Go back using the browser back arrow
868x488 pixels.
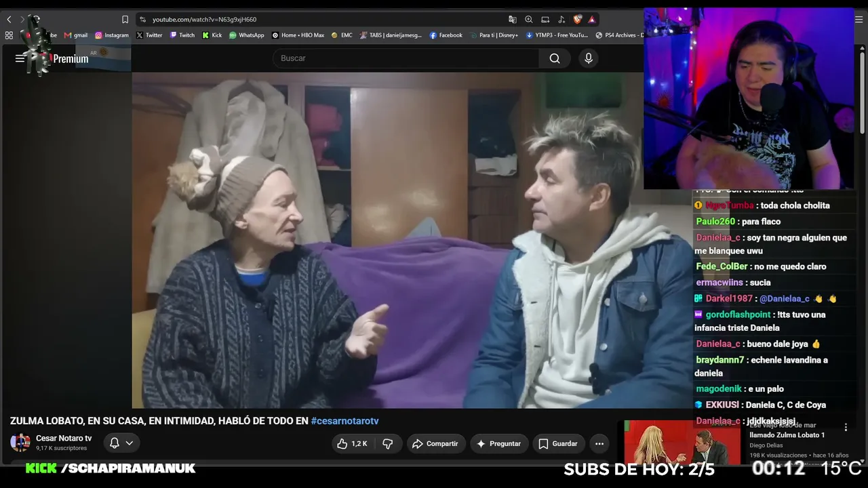[x=9, y=20]
